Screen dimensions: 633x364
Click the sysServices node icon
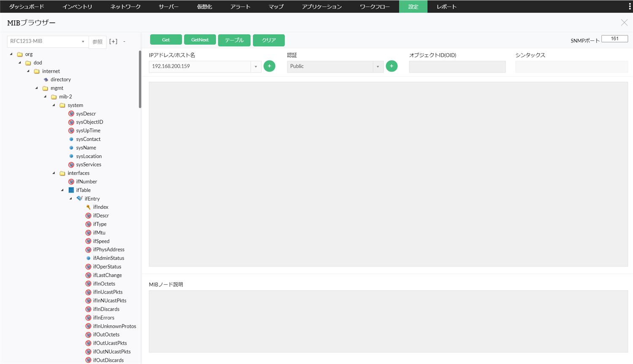pyautogui.click(x=71, y=164)
